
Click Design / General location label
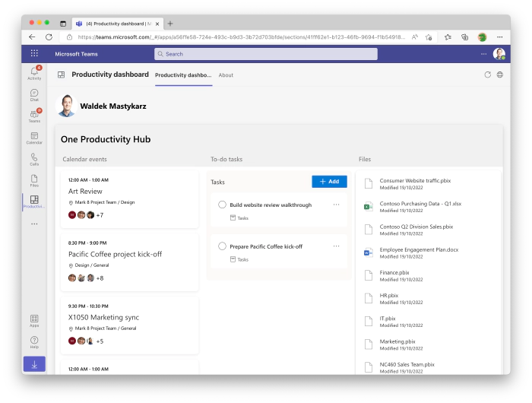92,265
